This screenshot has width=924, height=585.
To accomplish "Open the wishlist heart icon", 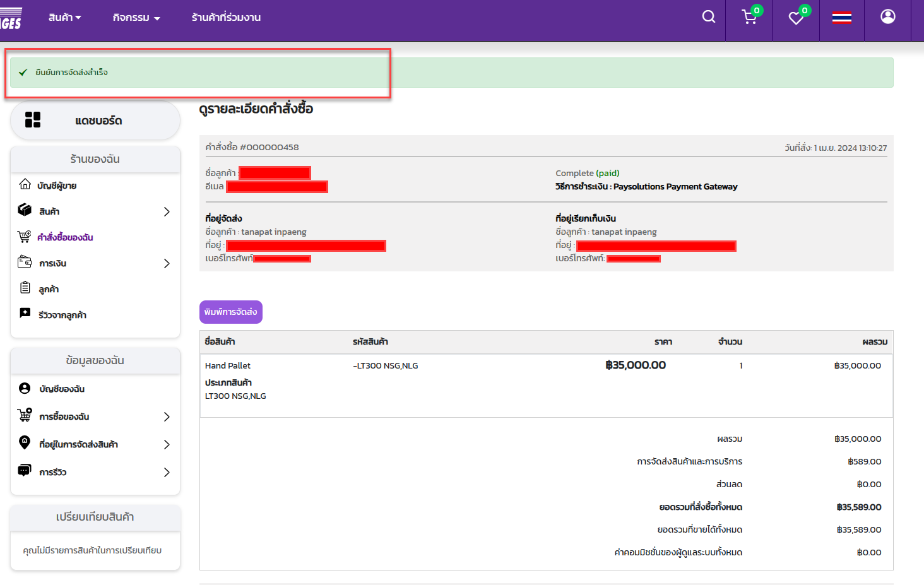I will click(x=796, y=18).
